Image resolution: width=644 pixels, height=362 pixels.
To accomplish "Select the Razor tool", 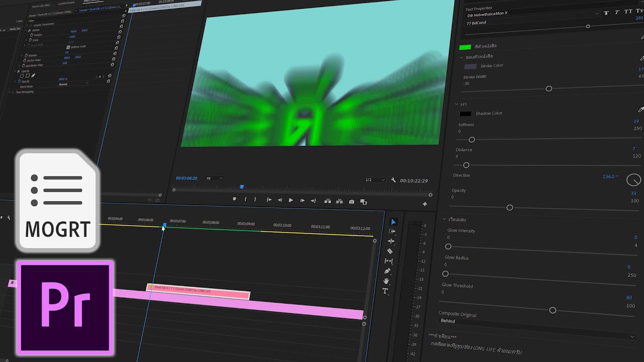I will point(390,251).
